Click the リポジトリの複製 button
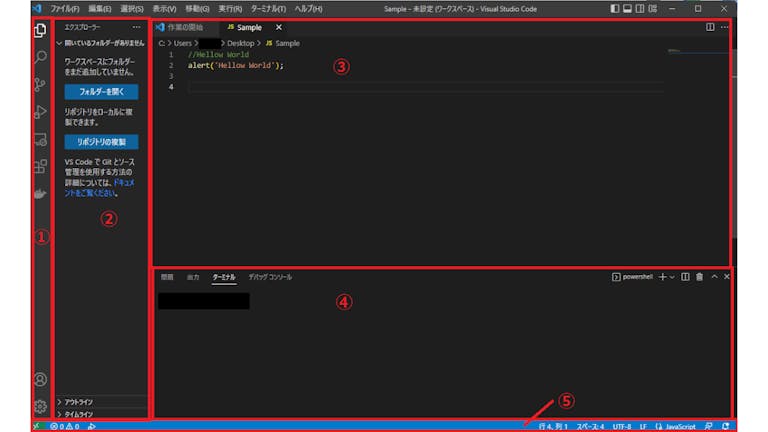 100,142
